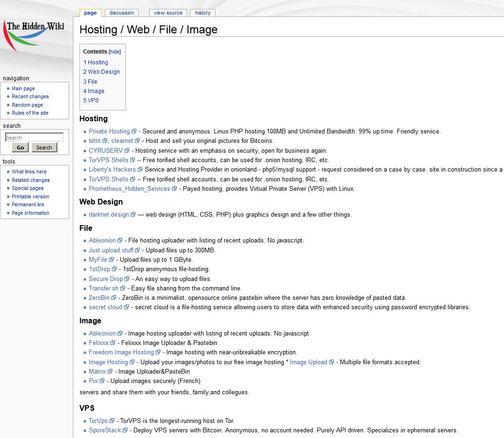Open the Liberty's Hackers link
The height and width of the screenshot is (438, 504).
click(112, 169)
